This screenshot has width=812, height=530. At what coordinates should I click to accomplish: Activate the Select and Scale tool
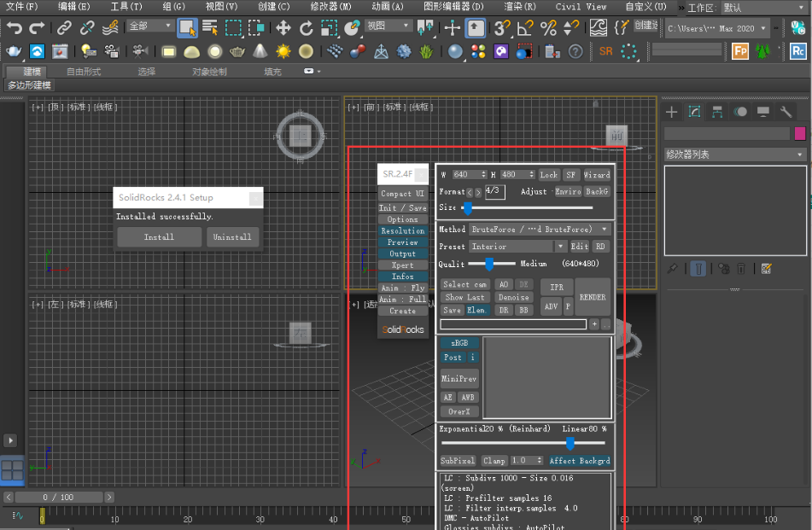click(x=329, y=27)
